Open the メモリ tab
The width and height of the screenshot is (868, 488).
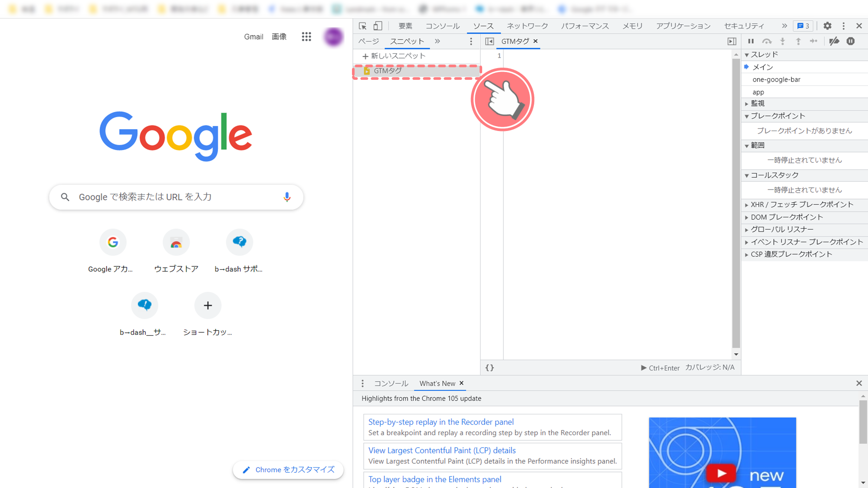[632, 26]
